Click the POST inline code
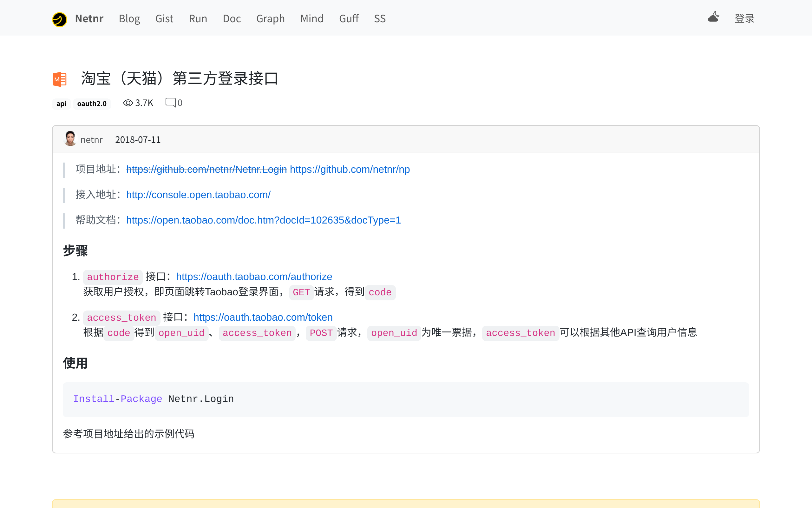The width and height of the screenshot is (812, 508). point(321,333)
